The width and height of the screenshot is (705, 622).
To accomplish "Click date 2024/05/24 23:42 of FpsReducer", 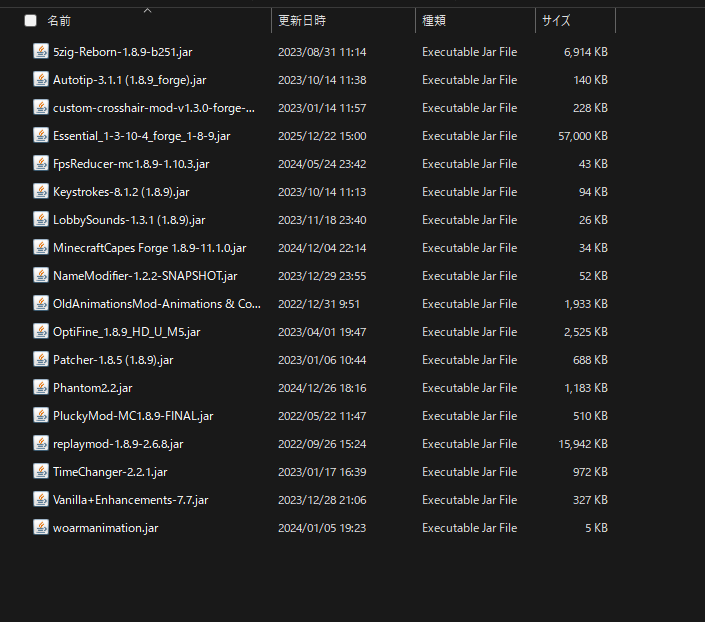I will click(x=322, y=164).
